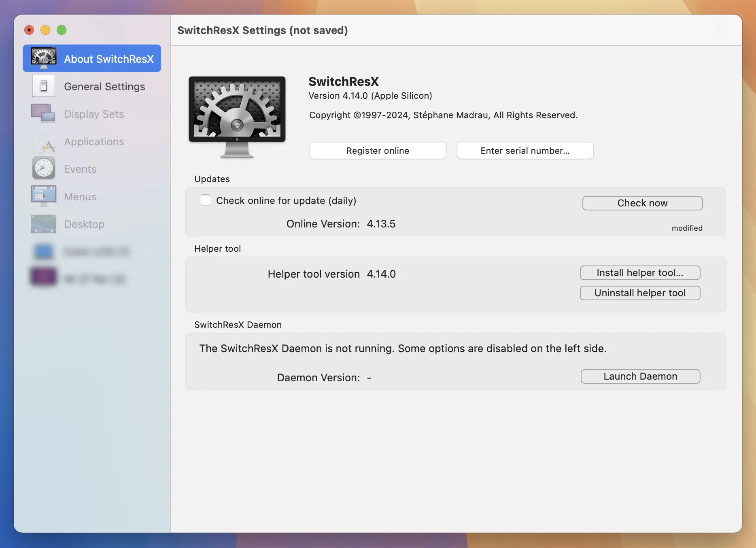
Task: Click the General Settings switch icon
Action: pos(44,86)
